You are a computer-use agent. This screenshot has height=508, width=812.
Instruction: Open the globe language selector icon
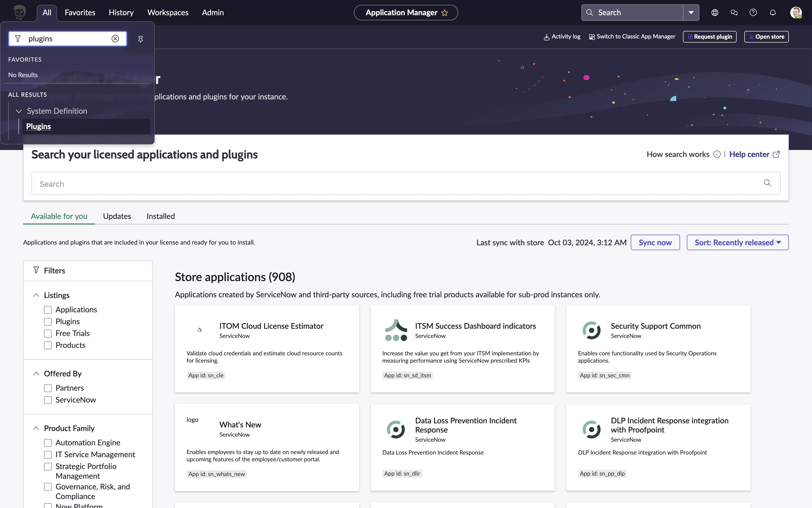(x=715, y=12)
